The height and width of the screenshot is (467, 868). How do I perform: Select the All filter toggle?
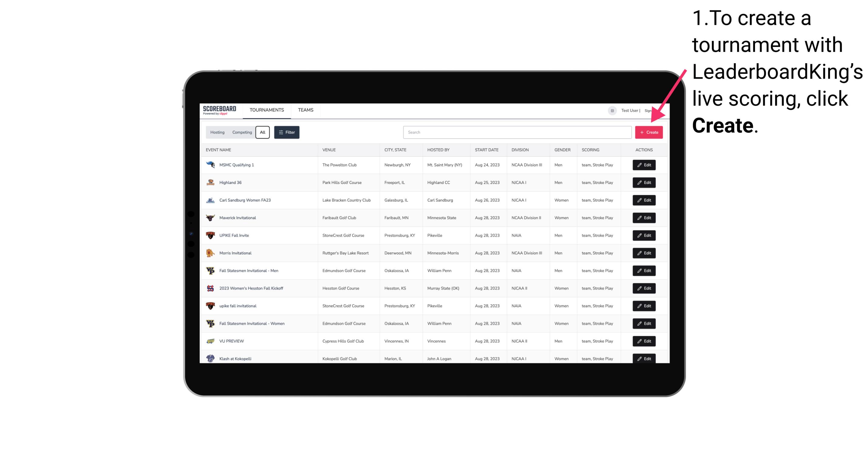[x=262, y=132]
